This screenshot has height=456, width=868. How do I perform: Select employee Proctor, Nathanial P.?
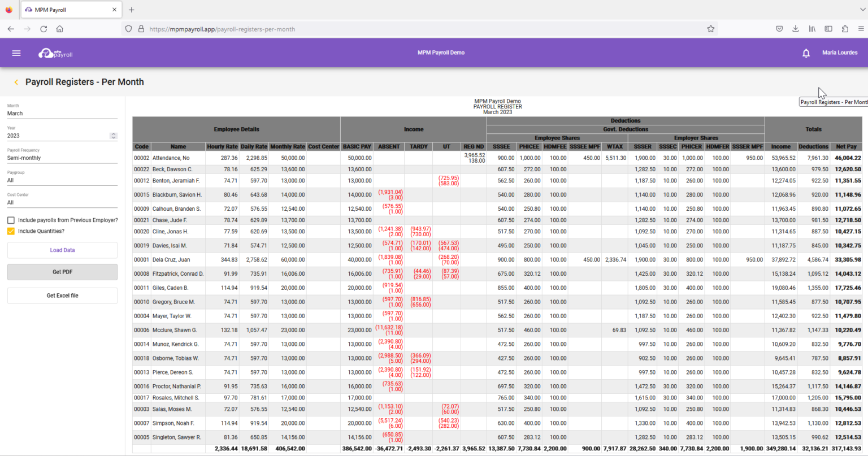(497, 386)
